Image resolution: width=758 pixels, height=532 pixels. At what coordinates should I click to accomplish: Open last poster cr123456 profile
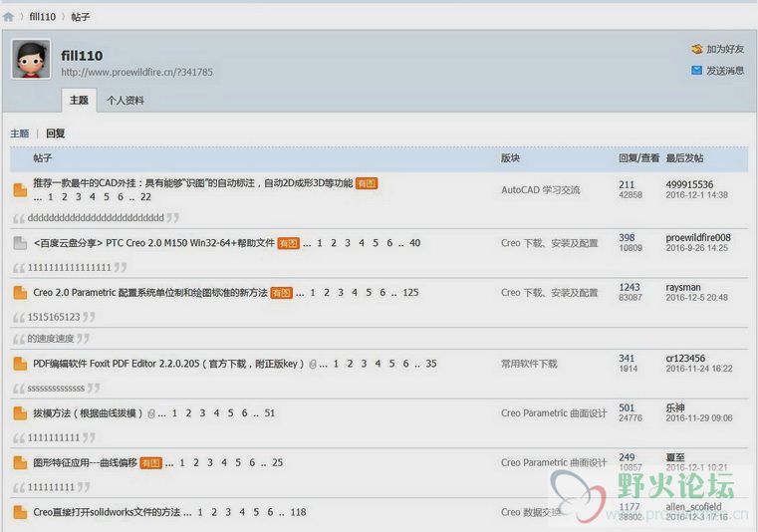685,359
